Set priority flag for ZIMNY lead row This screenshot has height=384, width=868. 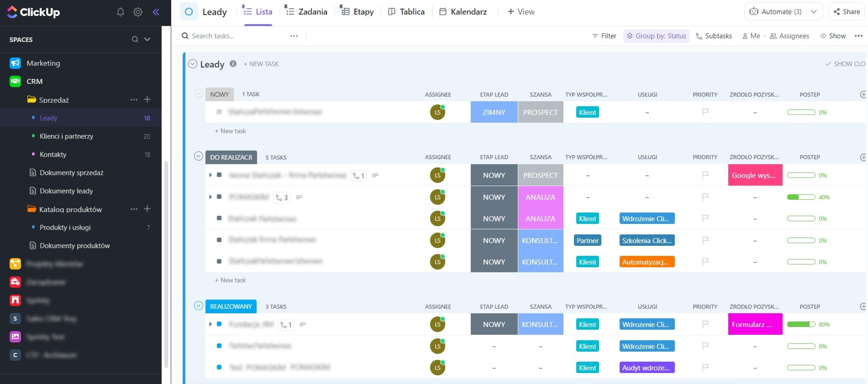point(705,112)
